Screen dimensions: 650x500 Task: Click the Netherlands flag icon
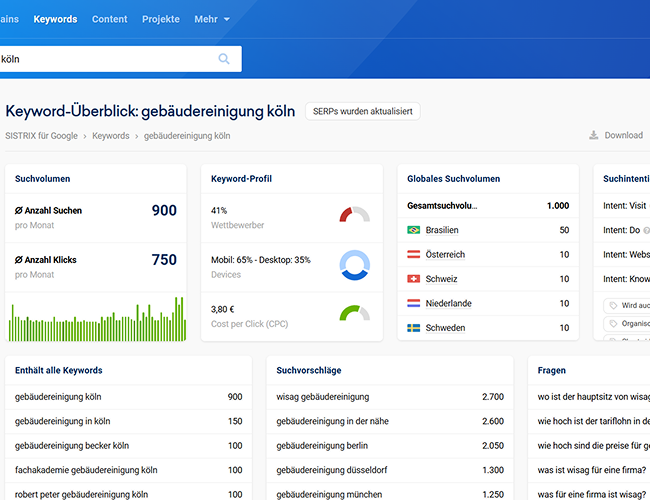pos(414,303)
